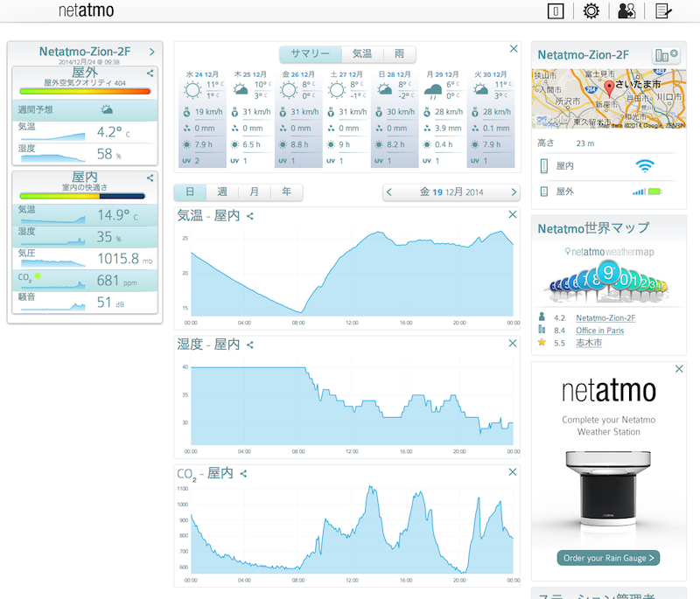The width and height of the screenshot is (700, 599).
Task: Switch forecast view to 雨 tab
Action: [399, 53]
